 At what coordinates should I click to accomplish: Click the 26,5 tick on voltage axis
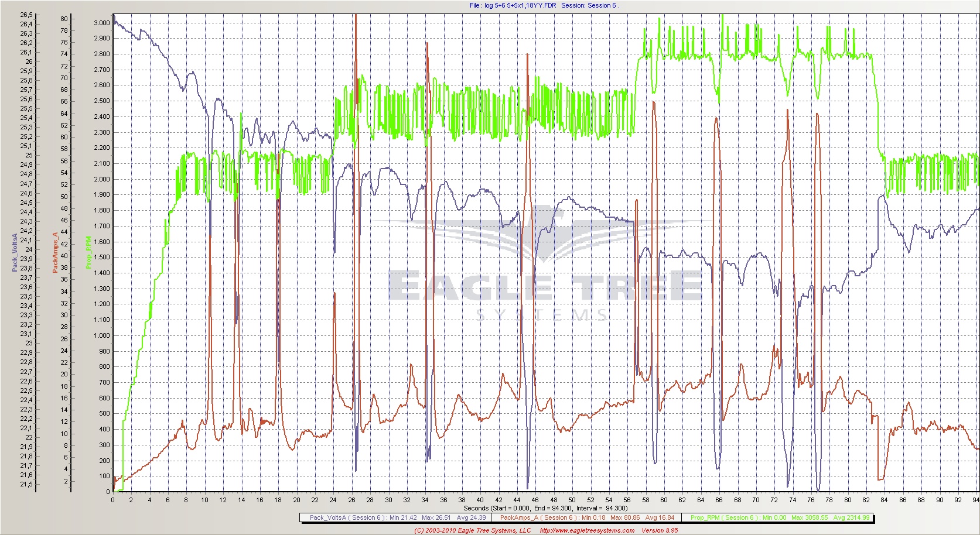(26, 15)
